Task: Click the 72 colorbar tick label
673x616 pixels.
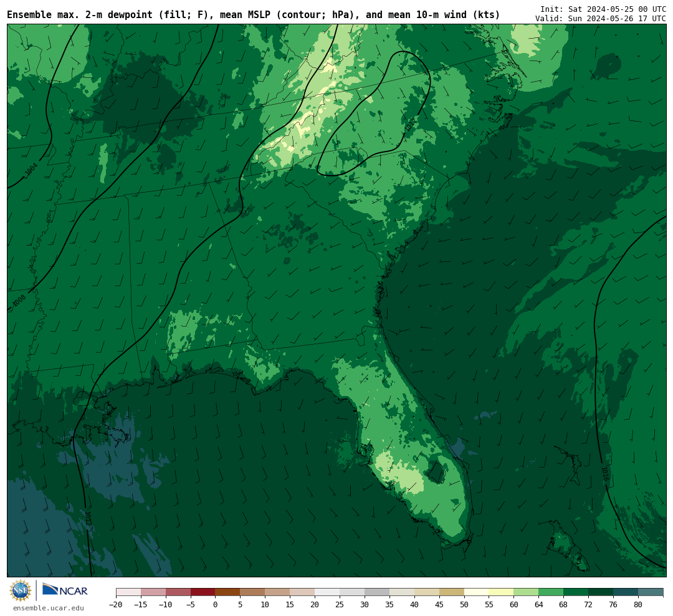Action: click(x=589, y=605)
